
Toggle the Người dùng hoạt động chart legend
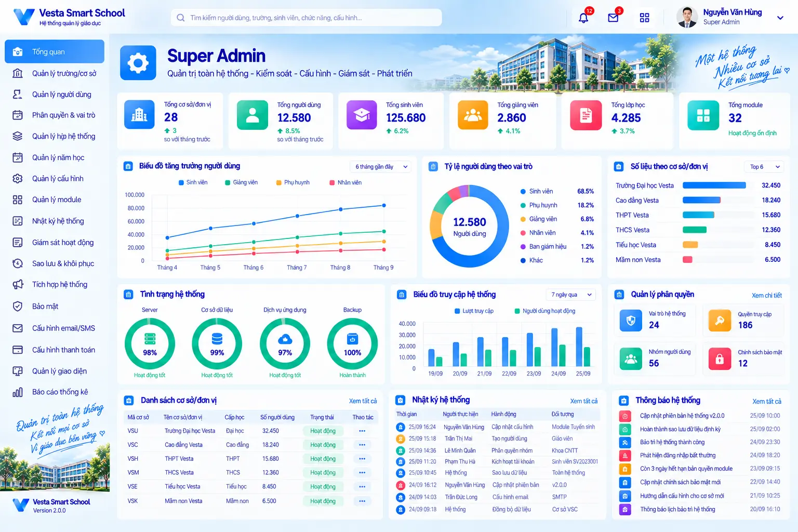(544, 311)
